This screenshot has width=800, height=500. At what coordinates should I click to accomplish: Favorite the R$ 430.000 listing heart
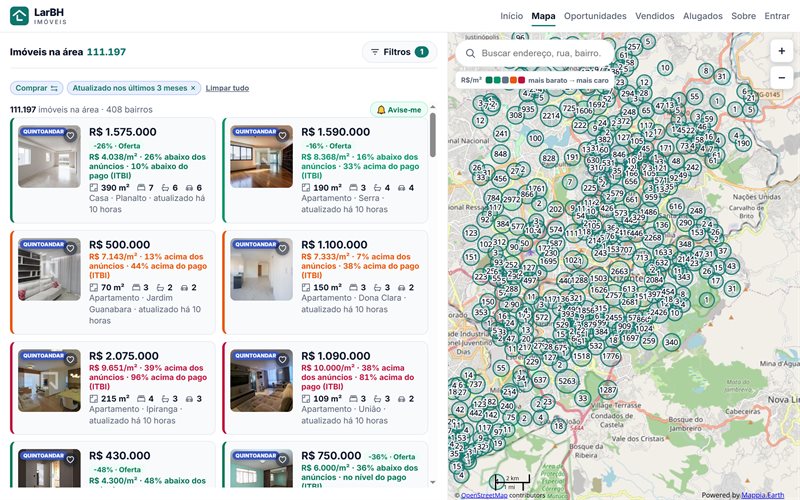pos(70,460)
